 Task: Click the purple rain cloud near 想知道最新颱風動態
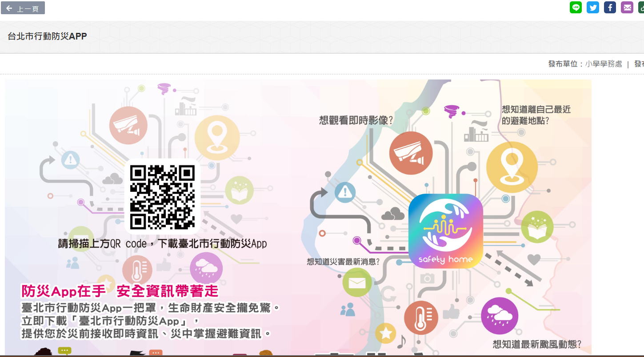click(499, 316)
